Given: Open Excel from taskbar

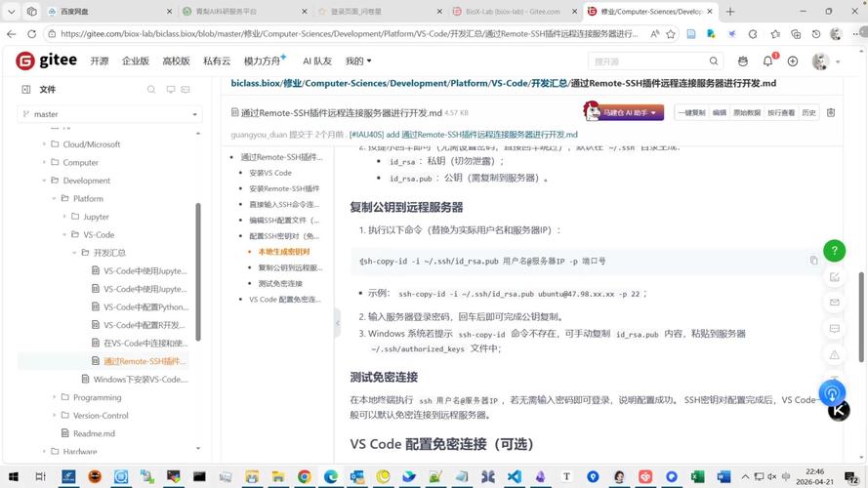Looking at the screenshot, I should 697,476.
